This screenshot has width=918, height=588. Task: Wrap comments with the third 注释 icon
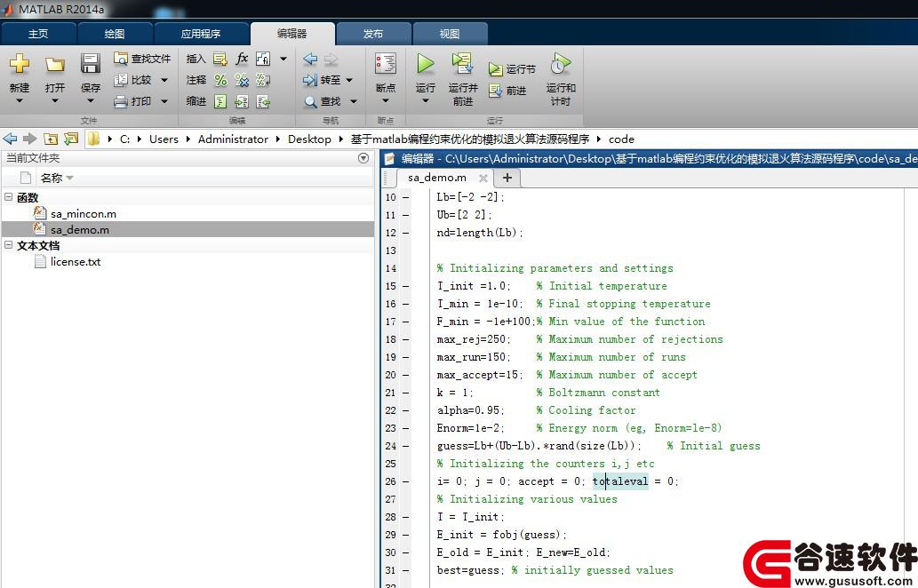point(263,80)
